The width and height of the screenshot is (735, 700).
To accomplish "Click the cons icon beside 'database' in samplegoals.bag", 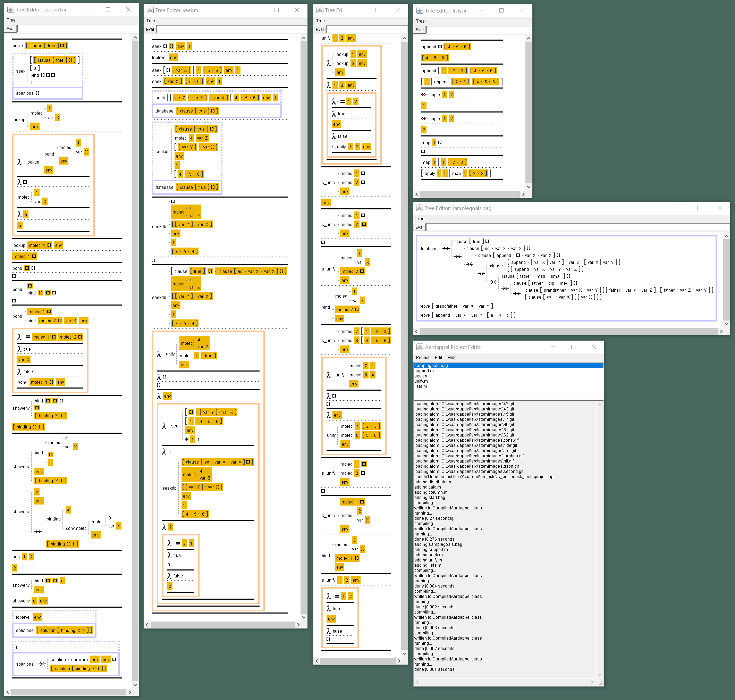I will [446, 249].
